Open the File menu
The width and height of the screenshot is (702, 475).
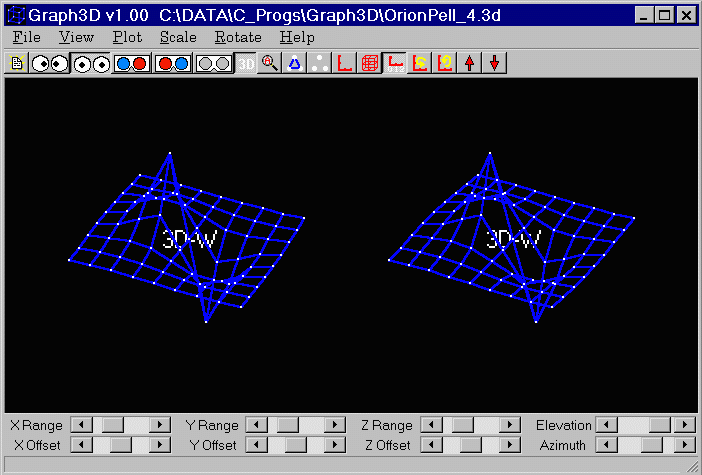26,37
